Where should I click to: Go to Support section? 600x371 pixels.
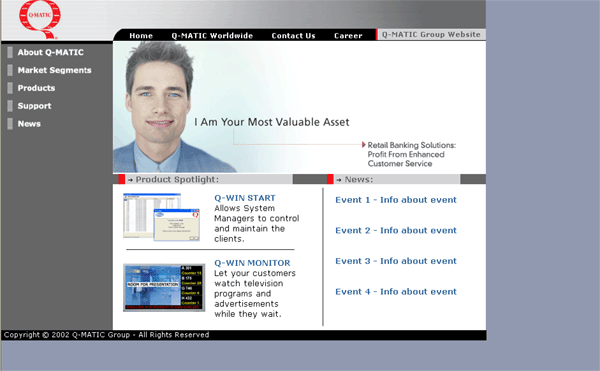34,106
